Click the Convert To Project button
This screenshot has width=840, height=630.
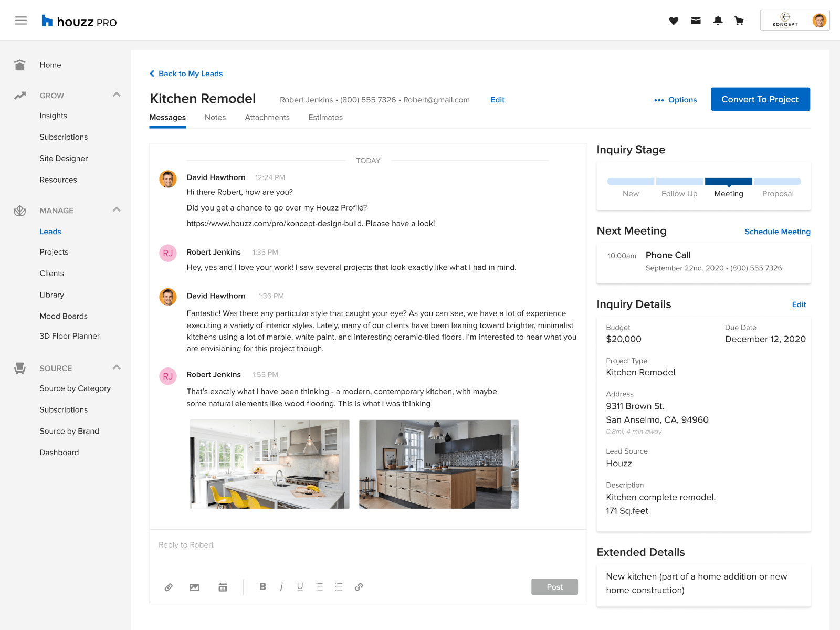tap(760, 99)
